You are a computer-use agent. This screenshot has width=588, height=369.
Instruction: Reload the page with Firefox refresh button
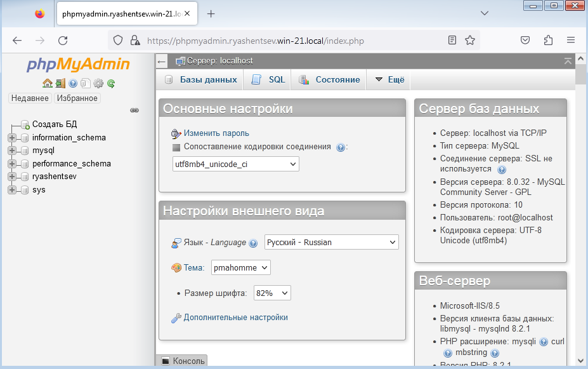click(x=63, y=40)
